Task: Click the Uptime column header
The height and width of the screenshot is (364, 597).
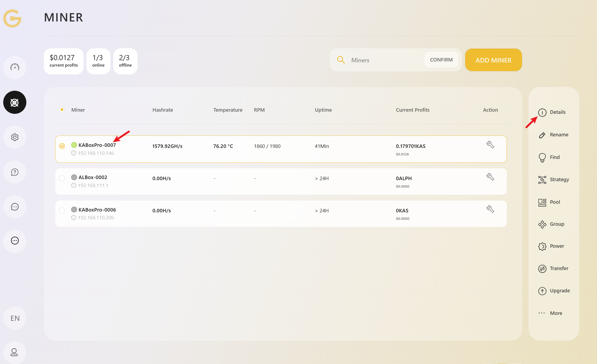Action: [323, 110]
